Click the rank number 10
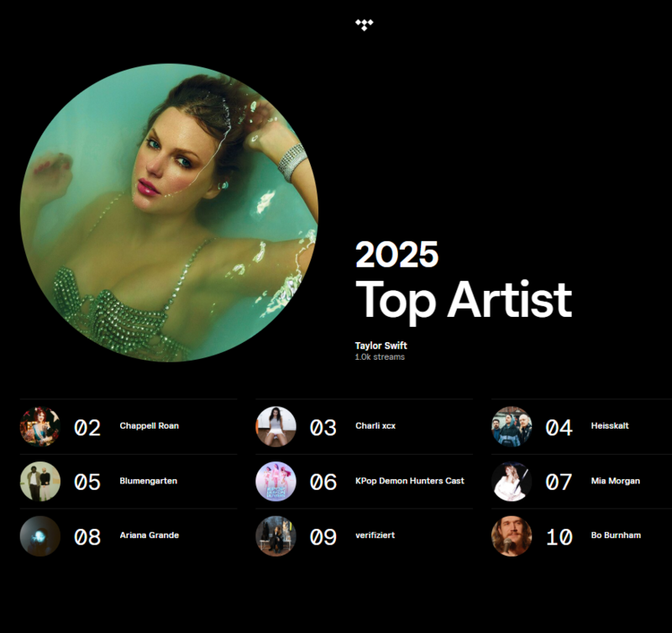Viewport: 672px width, 633px height. point(557,535)
